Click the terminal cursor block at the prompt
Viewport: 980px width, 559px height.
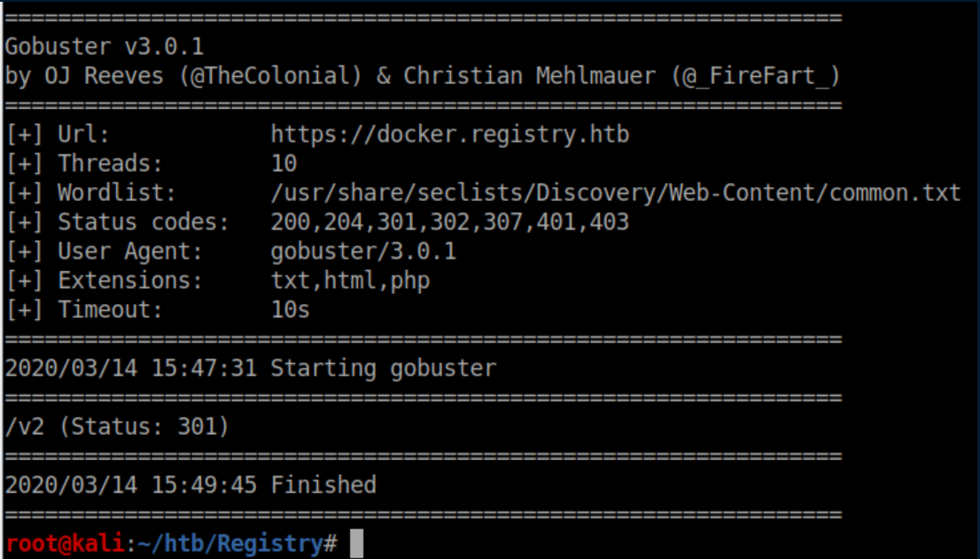click(356, 543)
